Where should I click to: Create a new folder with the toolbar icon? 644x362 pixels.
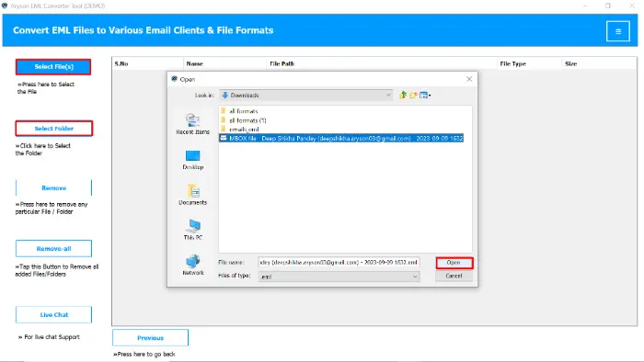point(413,96)
